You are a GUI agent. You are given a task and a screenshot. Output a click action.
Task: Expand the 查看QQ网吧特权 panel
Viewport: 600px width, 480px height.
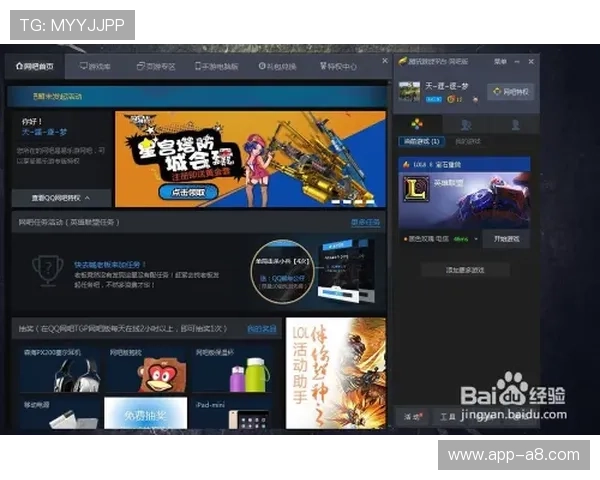click(58, 198)
